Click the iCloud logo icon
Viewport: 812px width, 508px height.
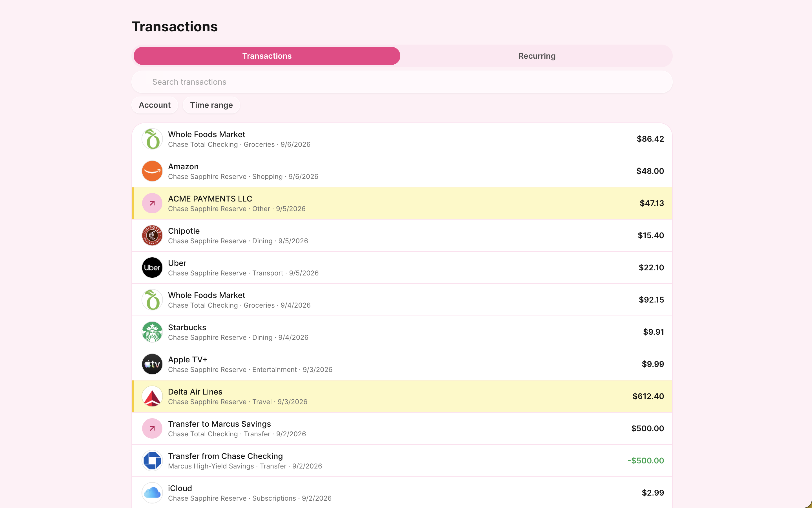pyautogui.click(x=152, y=493)
